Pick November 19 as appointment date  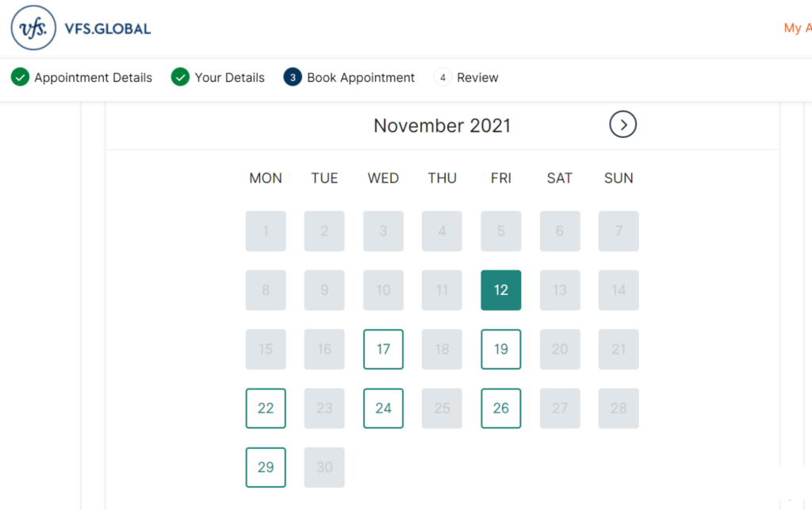point(501,349)
